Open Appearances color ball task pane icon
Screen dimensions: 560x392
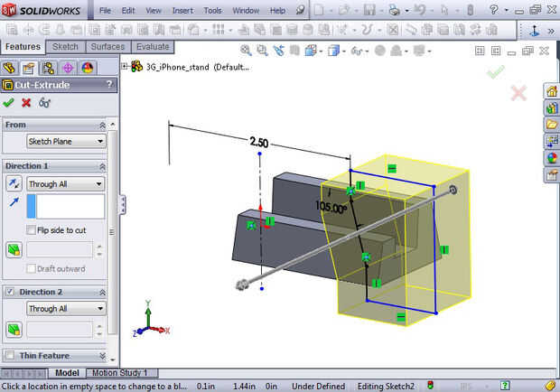tap(552, 158)
